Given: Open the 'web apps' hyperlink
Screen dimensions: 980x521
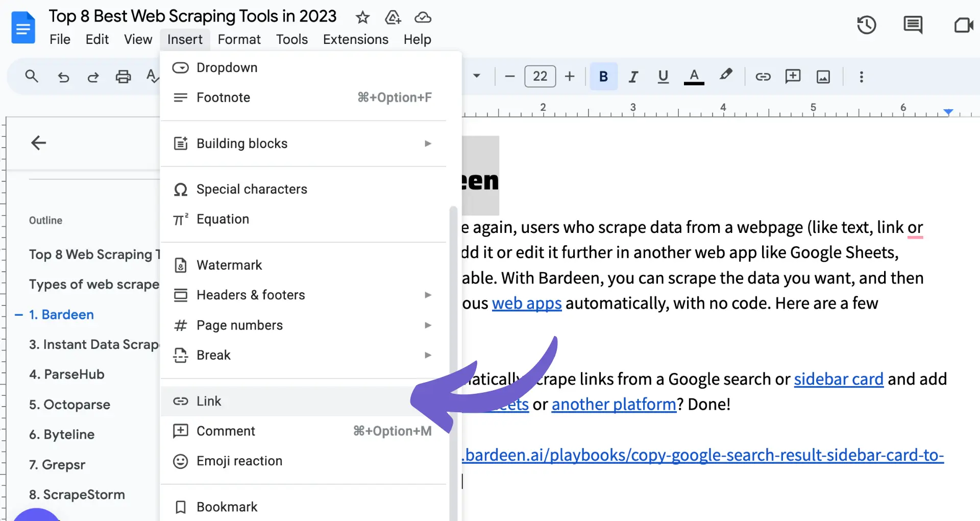Looking at the screenshot, I should (x=527, y=303).
